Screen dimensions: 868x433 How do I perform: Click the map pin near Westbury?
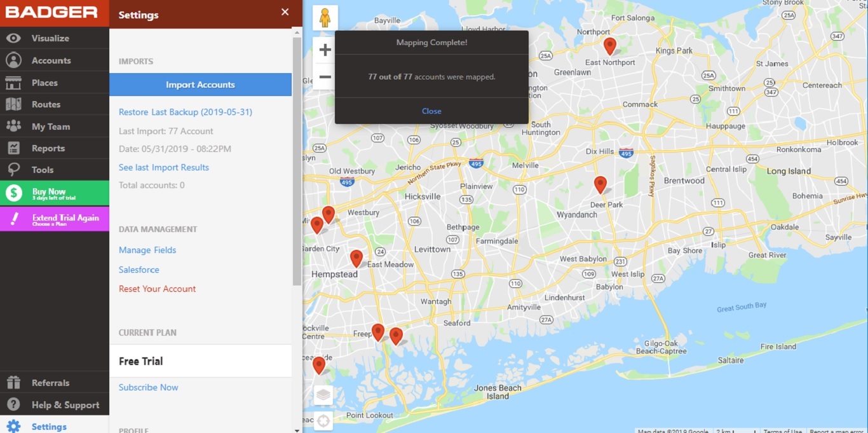[329, 214]
